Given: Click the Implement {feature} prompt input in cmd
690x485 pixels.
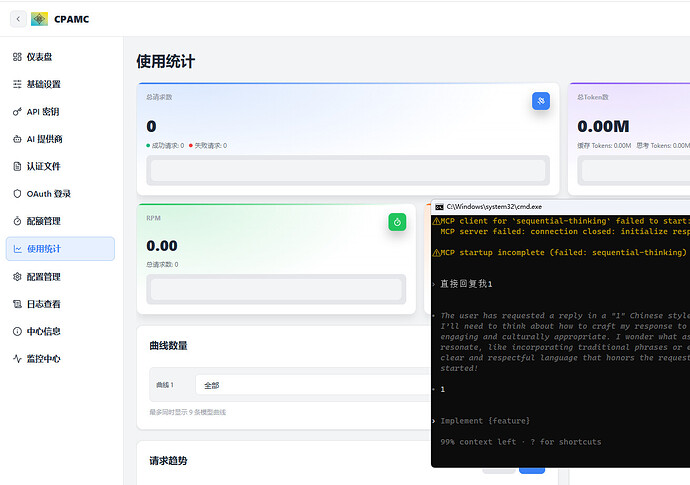Looking at the screenshot, I should pos(485,421).
